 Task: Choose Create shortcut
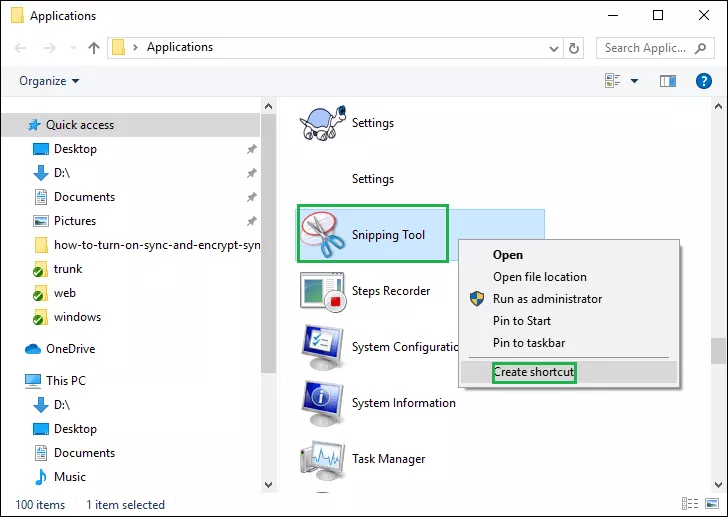pos(569,372)
